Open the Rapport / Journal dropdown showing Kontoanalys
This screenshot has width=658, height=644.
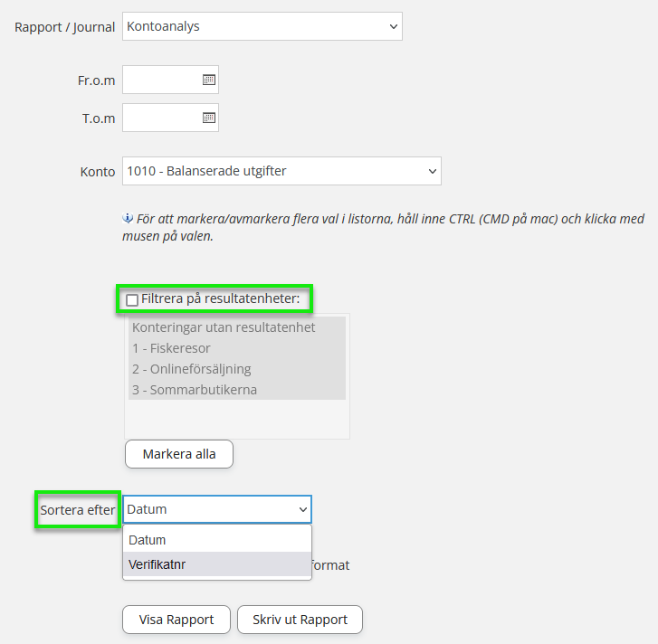[x=262, y=26]
